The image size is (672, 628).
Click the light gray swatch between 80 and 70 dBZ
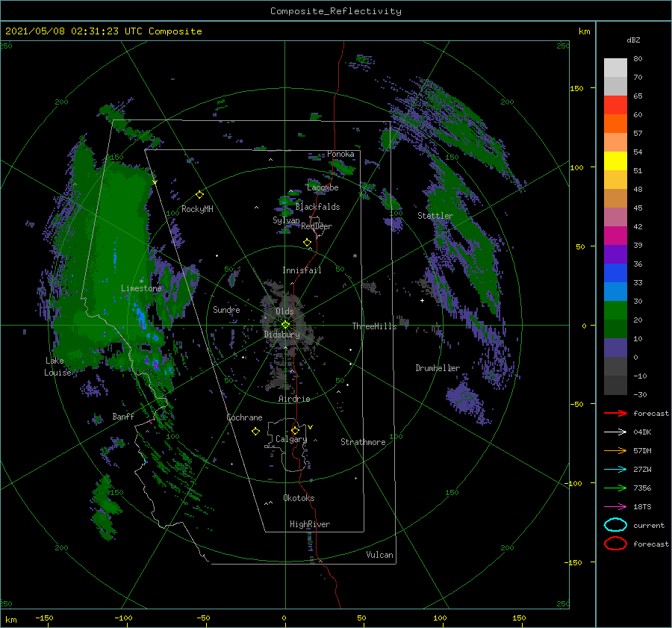(x=615, y=68)
